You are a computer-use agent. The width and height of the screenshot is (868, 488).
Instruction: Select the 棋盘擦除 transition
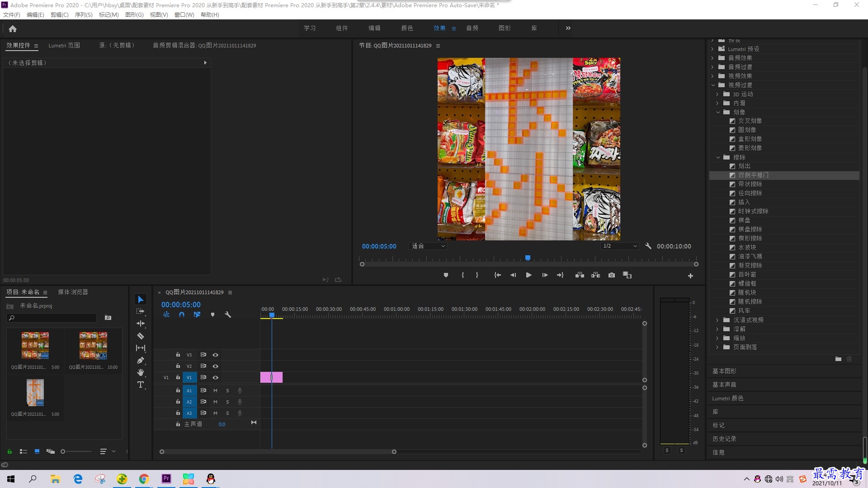[x=750, y=230]
